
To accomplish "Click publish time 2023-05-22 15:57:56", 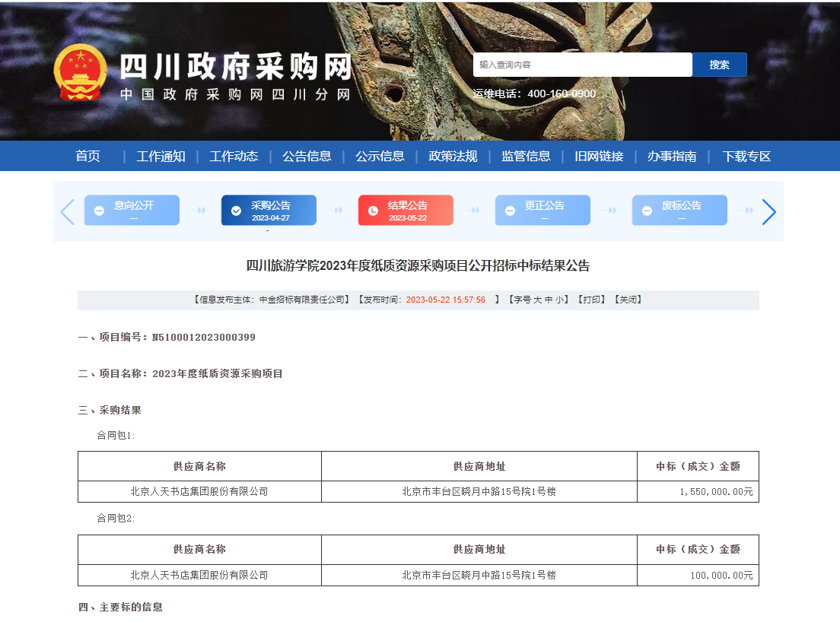I will point(446,300).
